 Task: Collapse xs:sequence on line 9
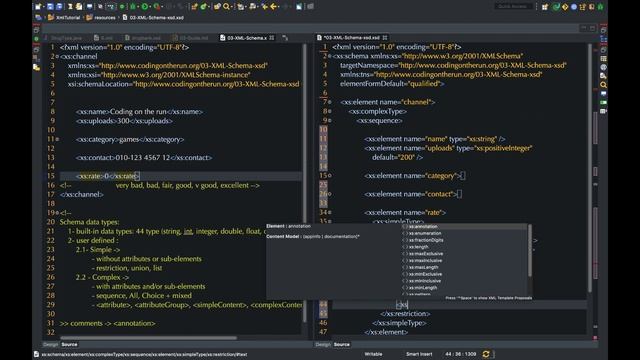coord(330,120)
